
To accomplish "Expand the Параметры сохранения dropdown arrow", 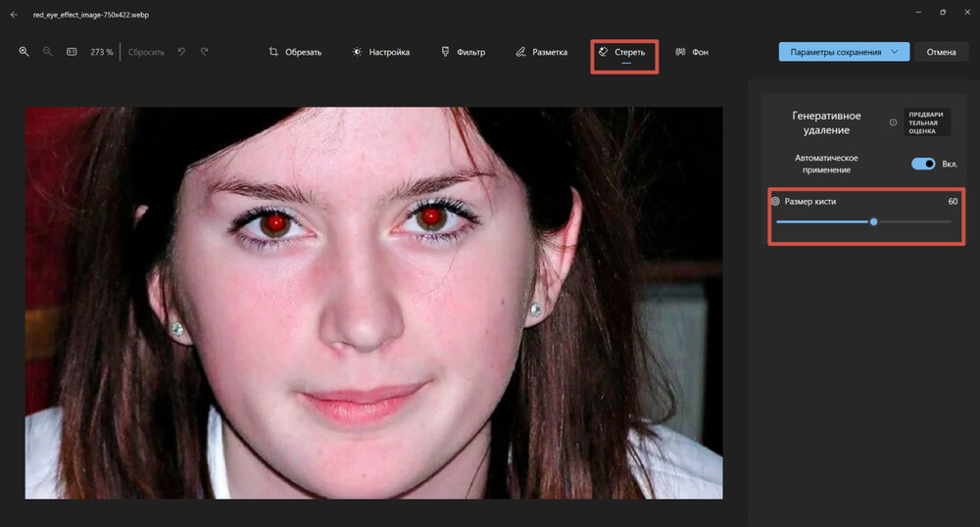I will [x=895, y=52].
